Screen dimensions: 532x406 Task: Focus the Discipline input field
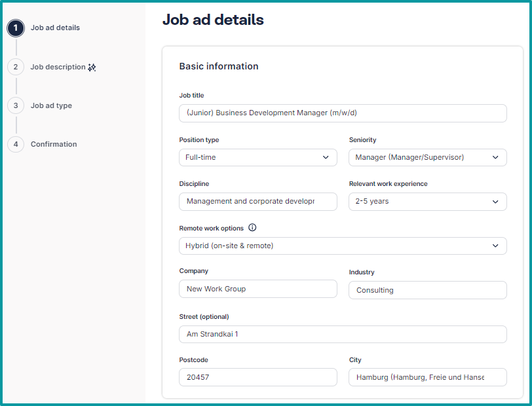click(257, 202)
